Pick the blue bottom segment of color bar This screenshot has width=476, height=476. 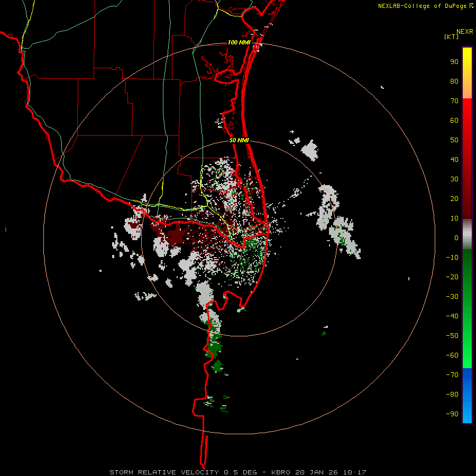(x=467, y=396)
